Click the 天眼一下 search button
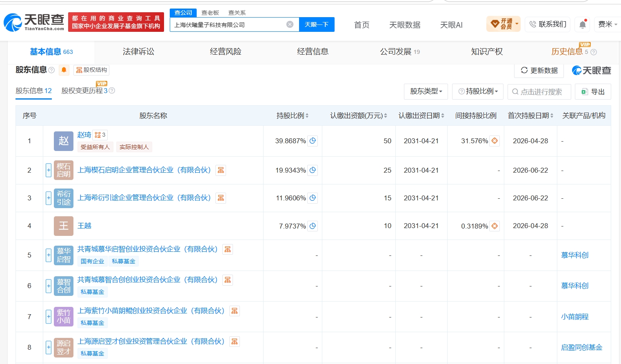The height and width of the screenshot is (364, 621). pos(317,24)
